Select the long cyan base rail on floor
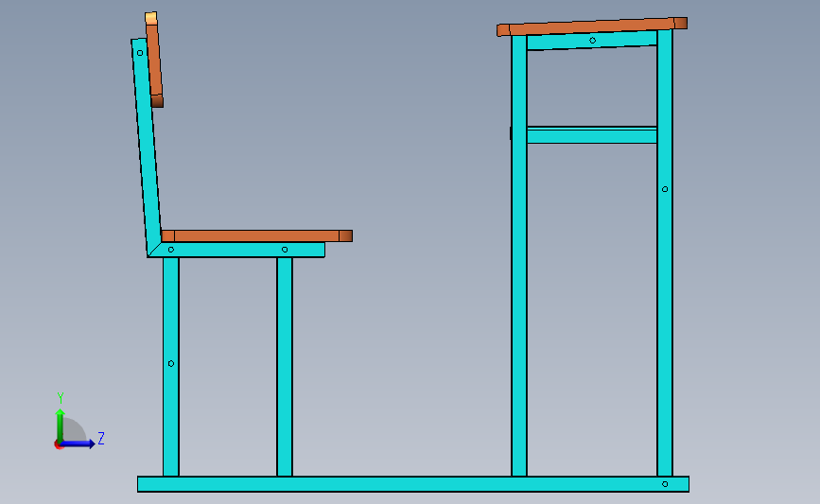Screen dimensions: 820x504 [413, 484]
